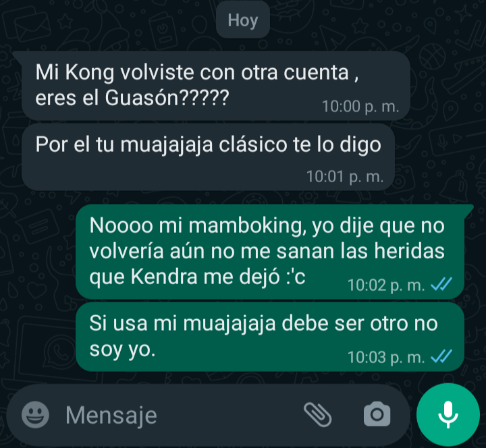Tap the word 'Kendra' in sent message
The image size is (486, 448).
coord(164,277)
